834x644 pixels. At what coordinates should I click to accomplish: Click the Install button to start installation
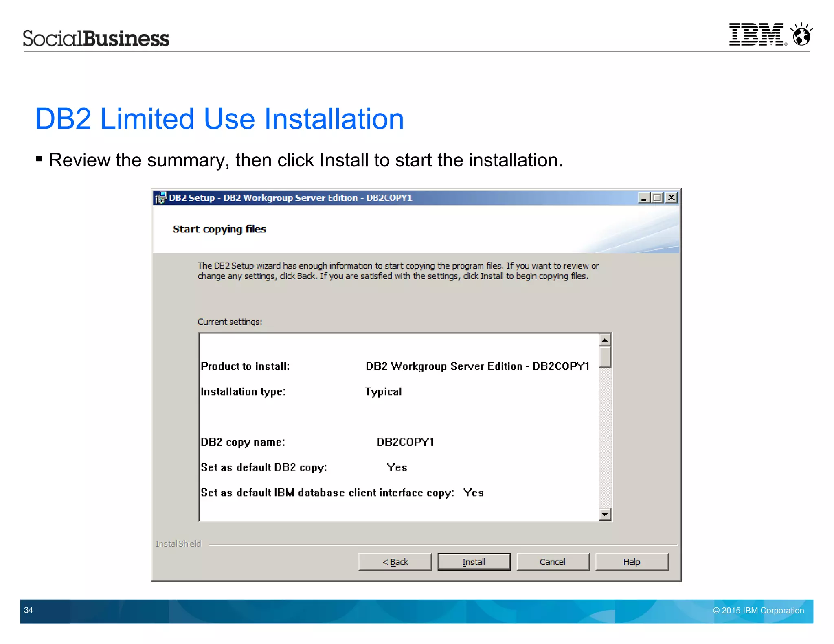pos(474,562)
